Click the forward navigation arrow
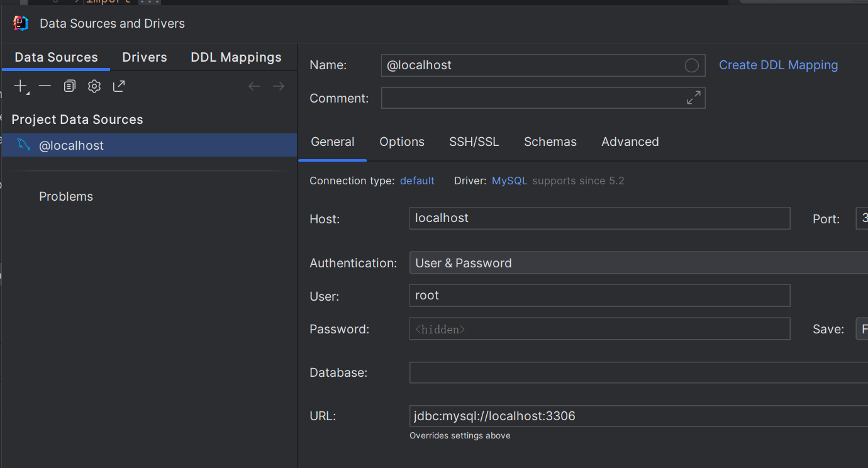868x468 pixels. (279, 86)
